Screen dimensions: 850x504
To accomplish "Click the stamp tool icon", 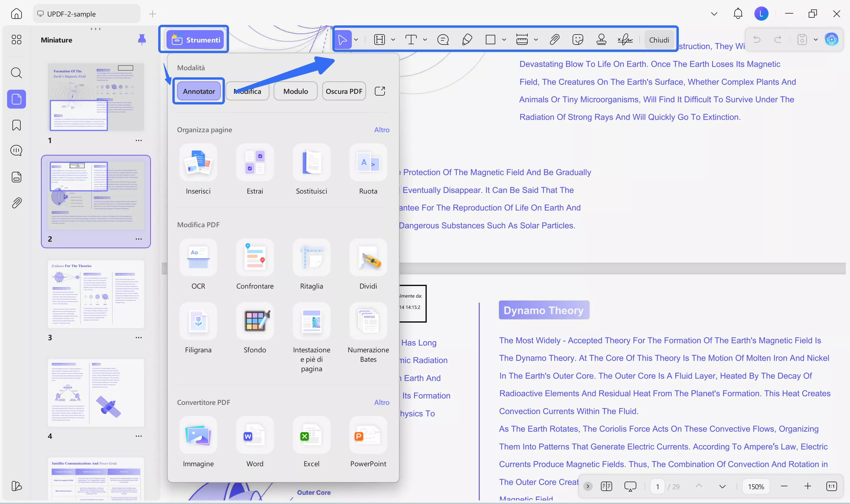I will click(x=601, y=40).
